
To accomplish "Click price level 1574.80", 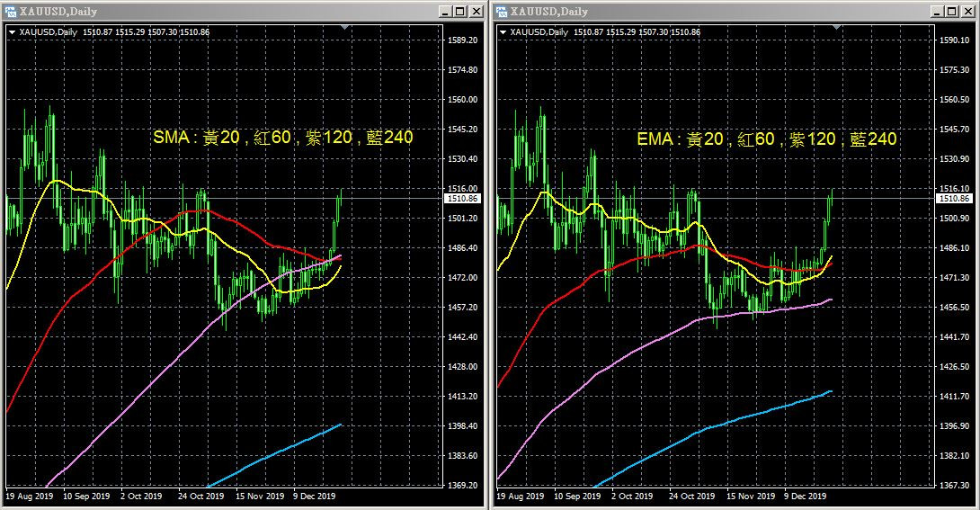I will [462, 70].
